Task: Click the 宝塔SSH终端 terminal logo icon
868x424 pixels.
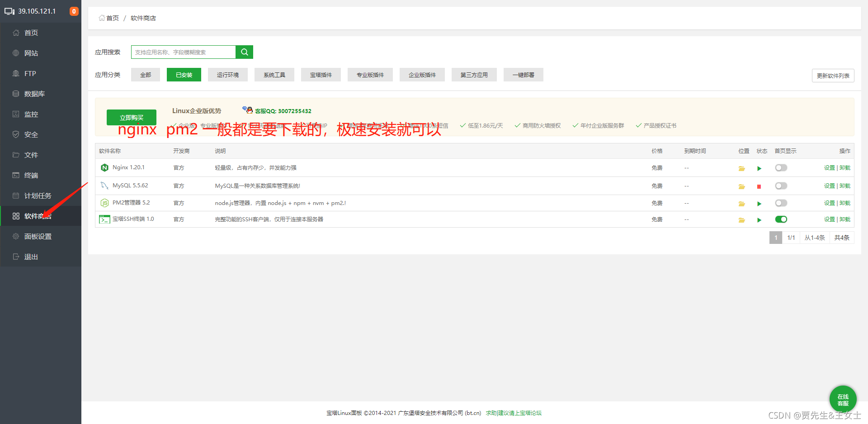Action: (x=104, y=219)
